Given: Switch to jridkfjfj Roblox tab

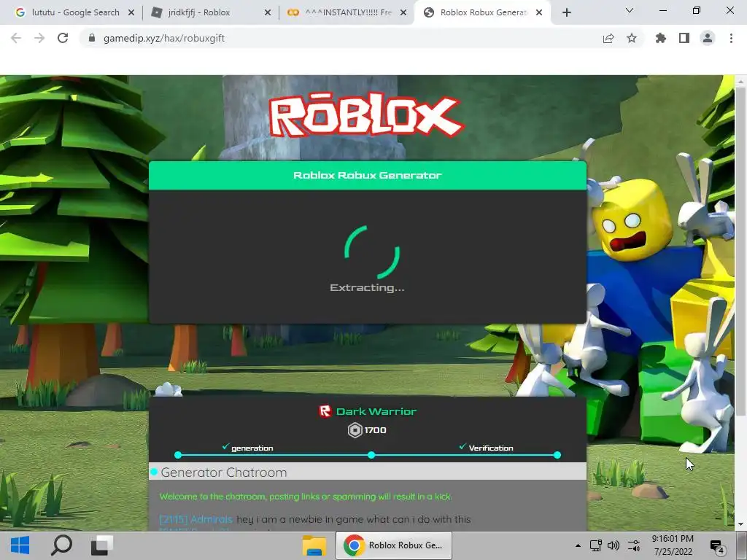Looking at the screenshot, I should point(210,12).
